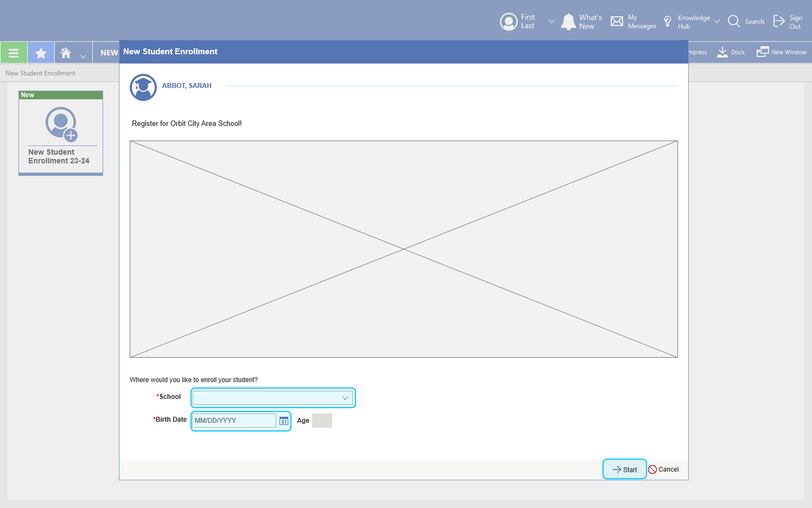Screen dimensions: 812x508
Task: Open the School dropdown list
Action: click(x=272, y=398)
